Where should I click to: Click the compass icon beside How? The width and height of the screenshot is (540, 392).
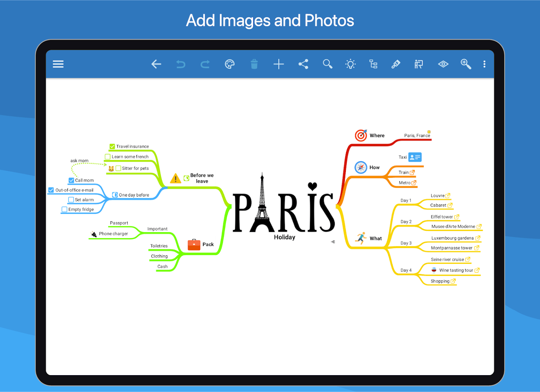coord(361,168)
